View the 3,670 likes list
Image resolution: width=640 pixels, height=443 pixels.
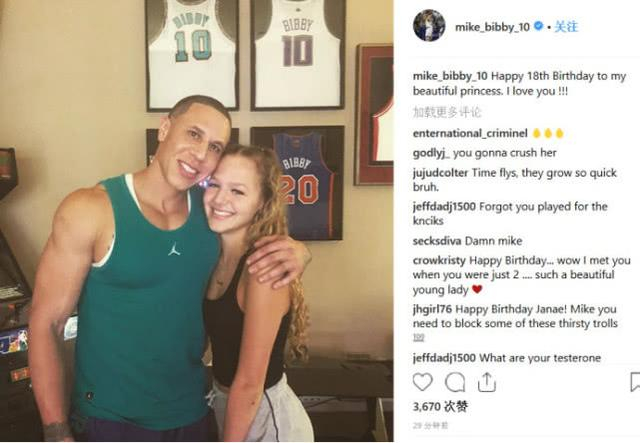[x=440, y=406]
